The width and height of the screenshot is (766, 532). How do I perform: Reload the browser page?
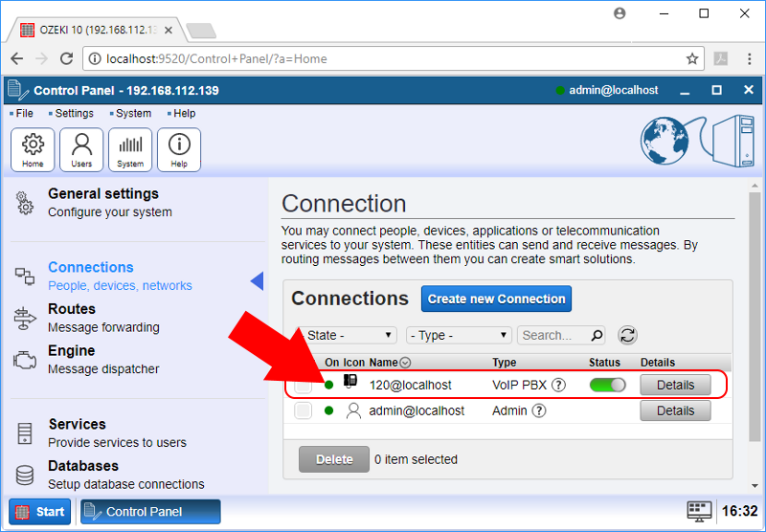point(66,58)
